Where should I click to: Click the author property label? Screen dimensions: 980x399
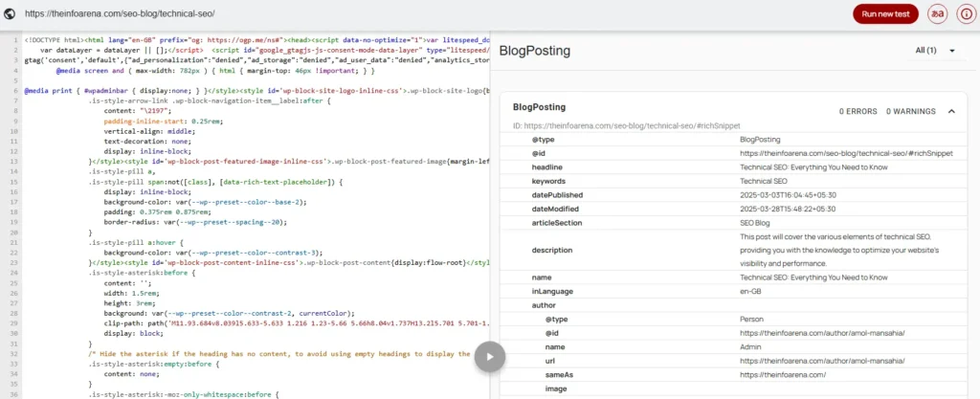tap(543, 305)
